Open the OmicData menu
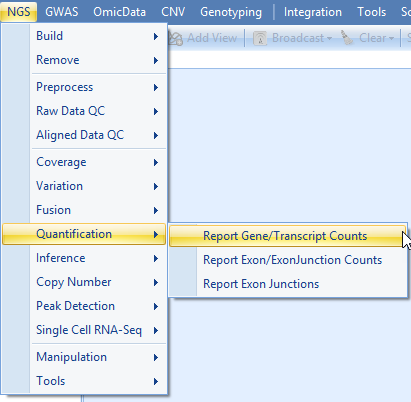Viewport: 411px width, 402px height. pyautogui.click(x=119, y=12)
